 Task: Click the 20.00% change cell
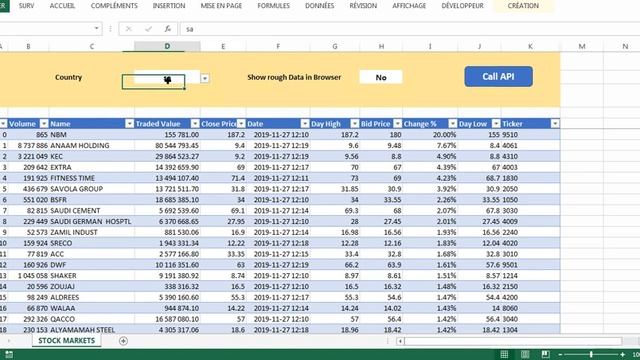pyautogui.click(x=430, y=135)
